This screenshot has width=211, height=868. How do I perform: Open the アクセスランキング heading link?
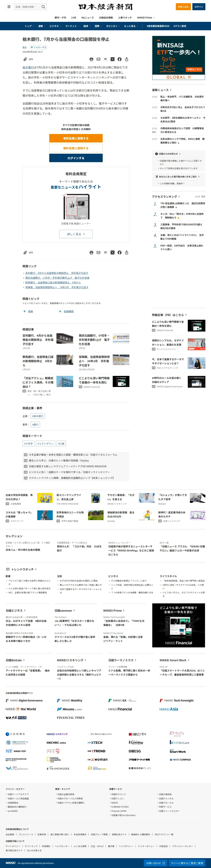166,196
